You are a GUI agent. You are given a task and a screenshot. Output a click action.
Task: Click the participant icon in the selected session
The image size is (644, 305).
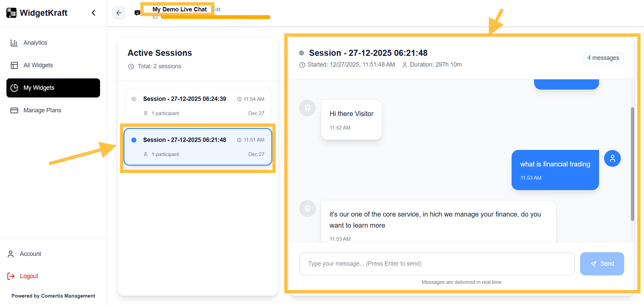pyautogui.click(x=146, y=154)
